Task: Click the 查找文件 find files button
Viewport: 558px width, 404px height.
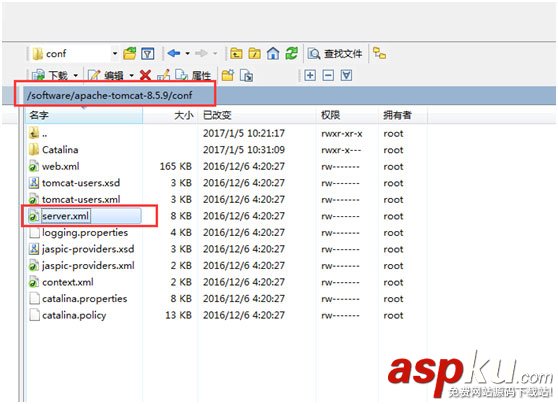Action: point(335,54)
